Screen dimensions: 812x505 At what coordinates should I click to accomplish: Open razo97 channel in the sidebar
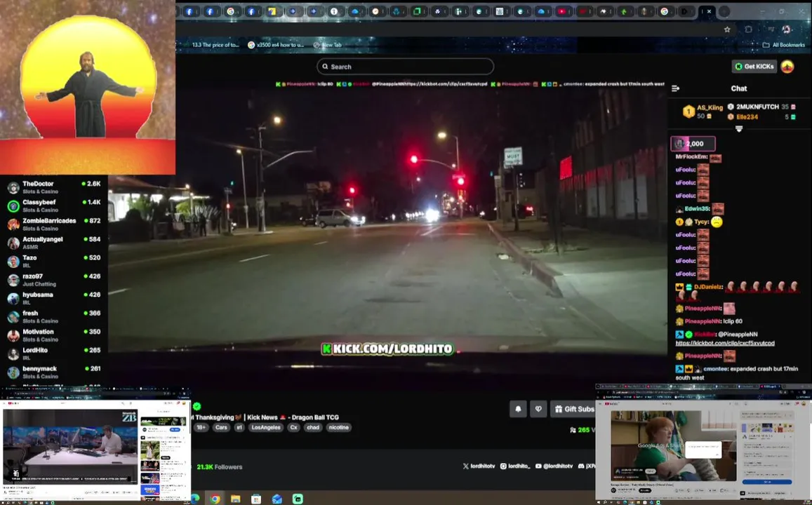54,280
